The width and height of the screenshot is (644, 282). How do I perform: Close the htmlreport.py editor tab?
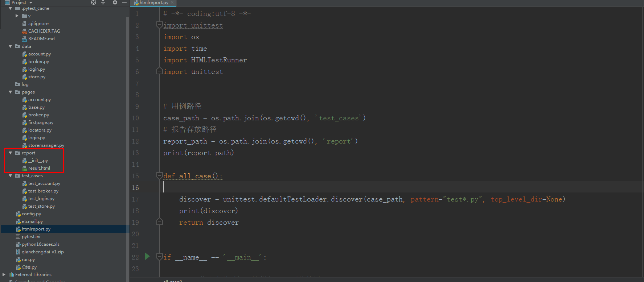tap(172, 3)
